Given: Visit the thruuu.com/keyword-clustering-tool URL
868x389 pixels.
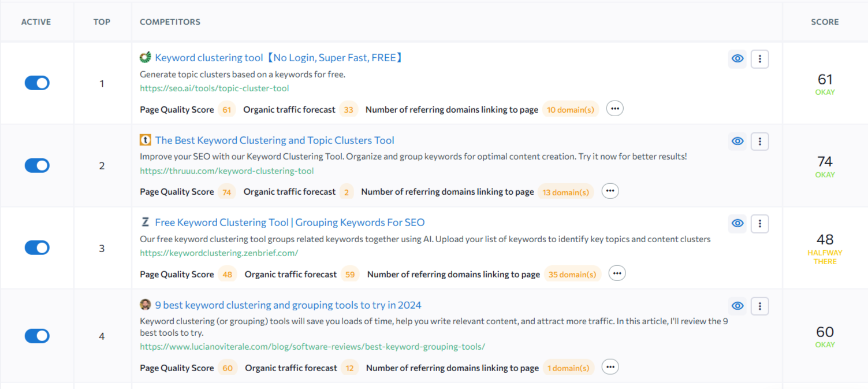Looking at the screenshot, I should coord(227,171).
